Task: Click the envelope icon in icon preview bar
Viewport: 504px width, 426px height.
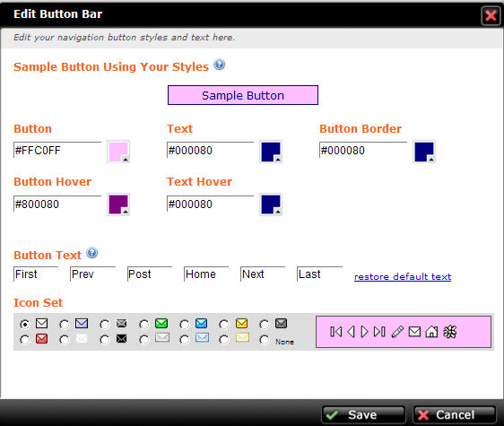Action: (414, 332)
